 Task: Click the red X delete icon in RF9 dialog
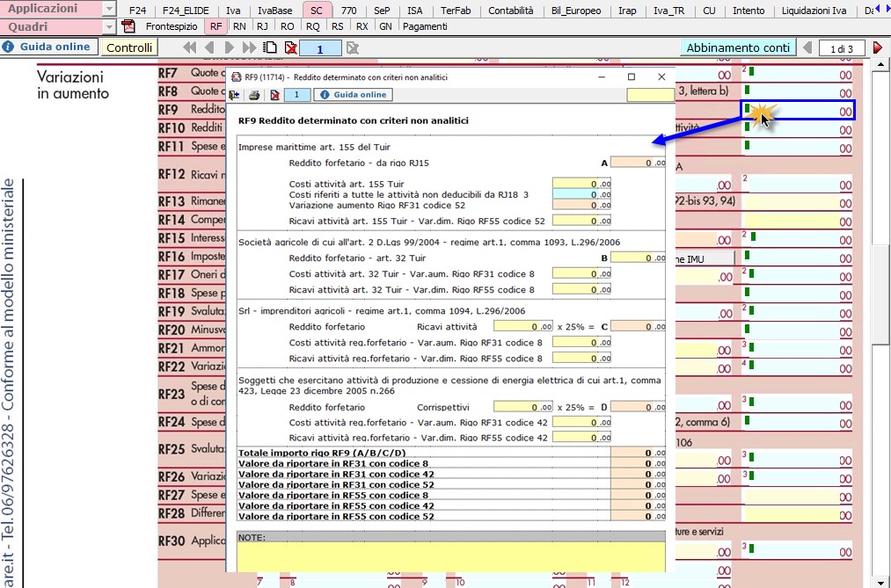(274, 95)
